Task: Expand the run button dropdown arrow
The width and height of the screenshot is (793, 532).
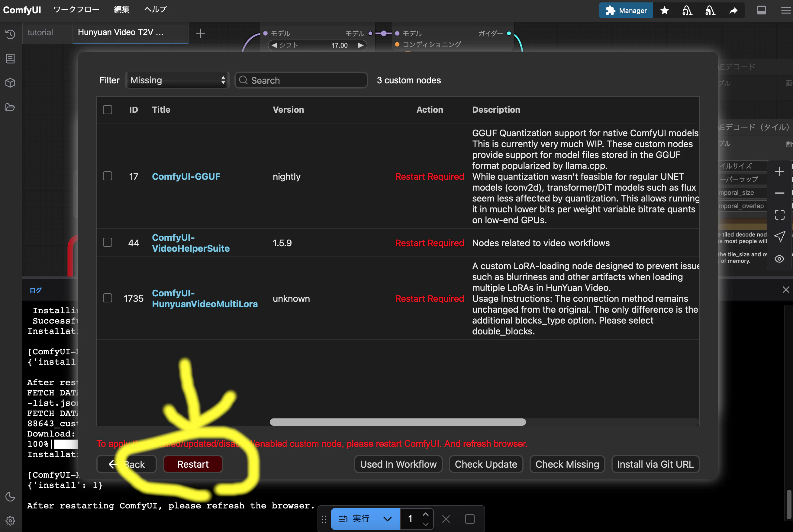Action: click(387, 519)
